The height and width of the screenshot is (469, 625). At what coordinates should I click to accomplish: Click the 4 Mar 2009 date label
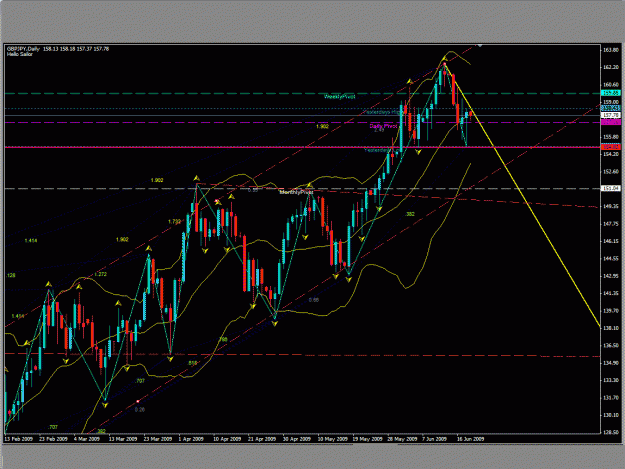[86, 439]
